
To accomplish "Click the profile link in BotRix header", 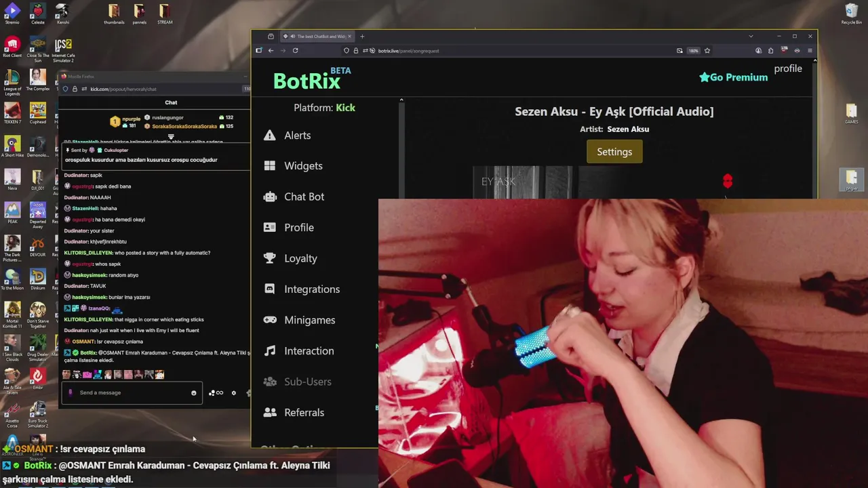I will [x=788, y=68].
